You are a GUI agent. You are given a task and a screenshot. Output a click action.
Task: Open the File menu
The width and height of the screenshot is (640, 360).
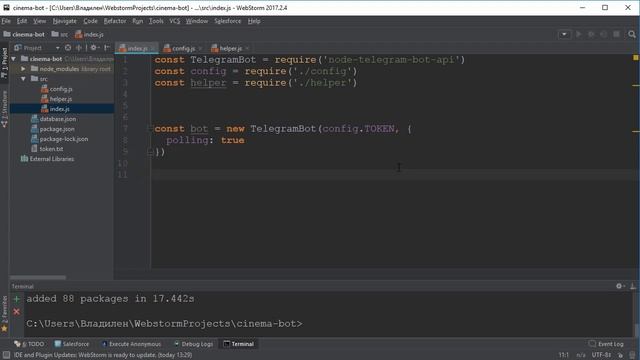tap(6, 21)
